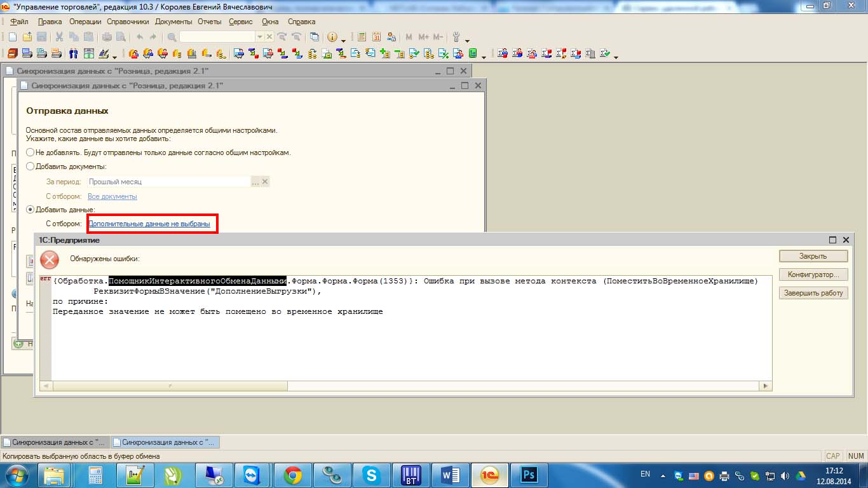Open the period selector '...' button
The width and height of the screenshot is (868, 488).
click(255, 182)
